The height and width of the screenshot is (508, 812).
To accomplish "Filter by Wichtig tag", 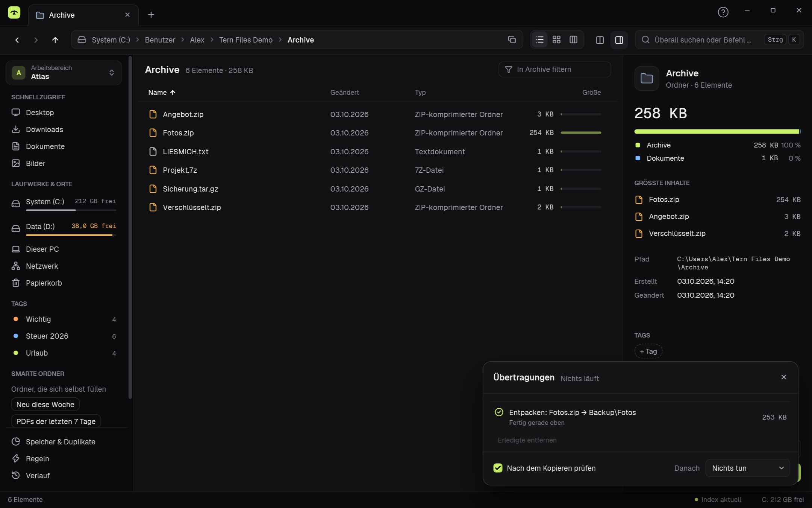I will pyautogui.click(x=64, y=319).
